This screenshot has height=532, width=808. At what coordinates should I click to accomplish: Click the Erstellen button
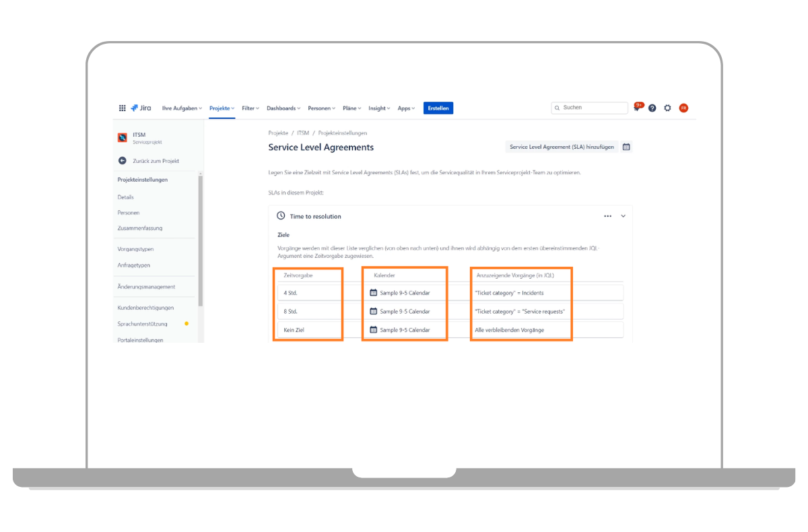point(438,108)
